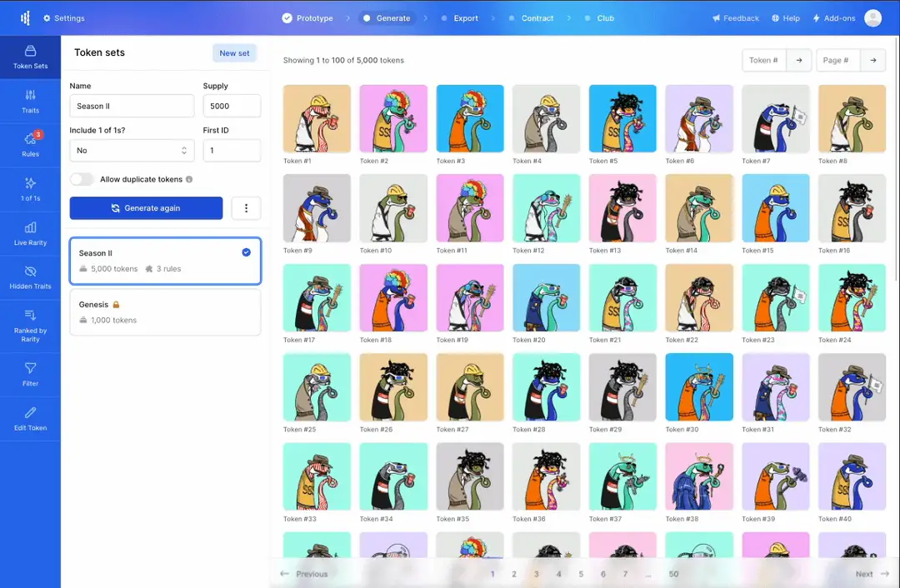Open the Rules panel showing 3 rules
The width and height of the screenshot is (900, 588).
(30, 142)
